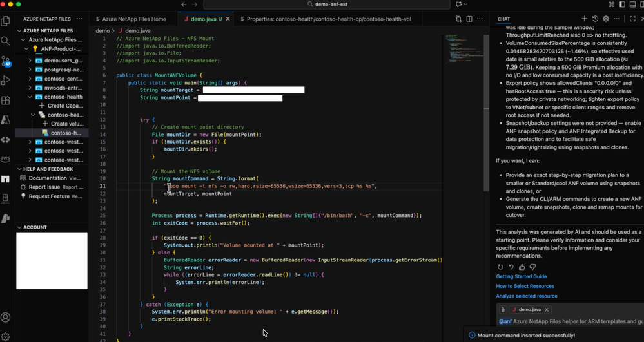Open the Source Control view with 47 badge
The width and height of the screenshot is (644, 342).
click(x=6, y=61)
